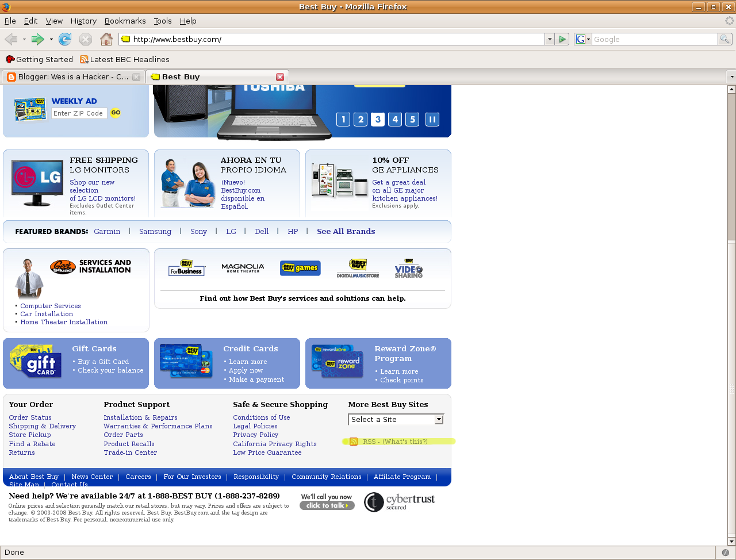
Task: Click the green Forward arrow button
Action: [37, 39]
